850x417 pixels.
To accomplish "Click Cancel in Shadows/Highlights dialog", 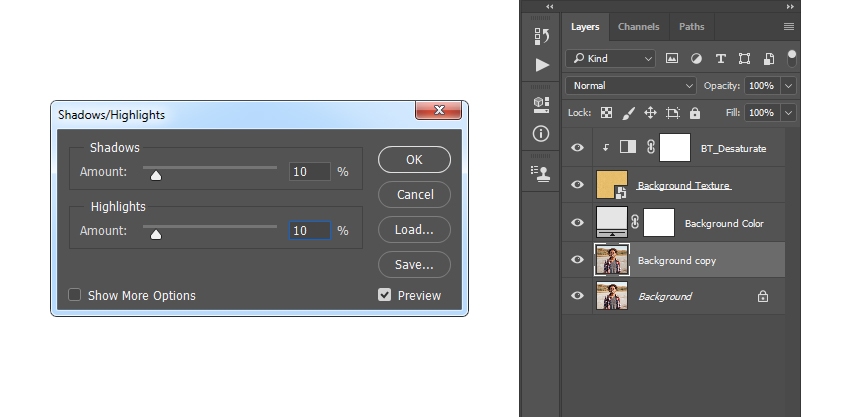I will pyautogui.click(x=414, y=195).
